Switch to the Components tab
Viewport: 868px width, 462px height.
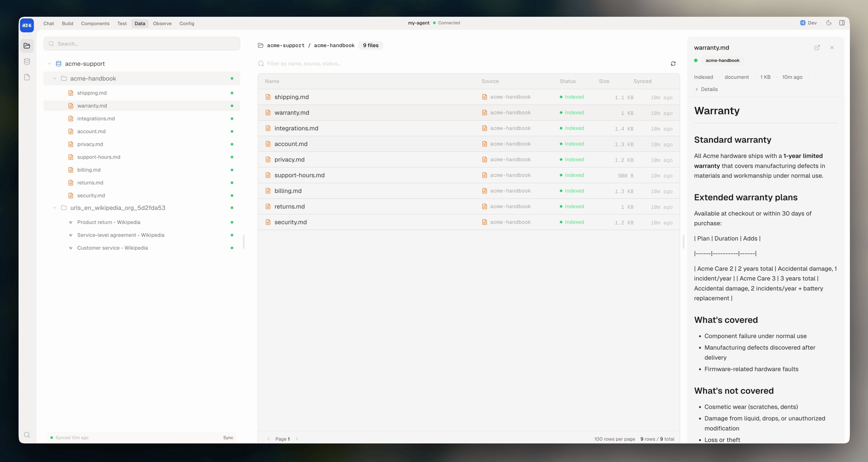[x=95, y=23]
